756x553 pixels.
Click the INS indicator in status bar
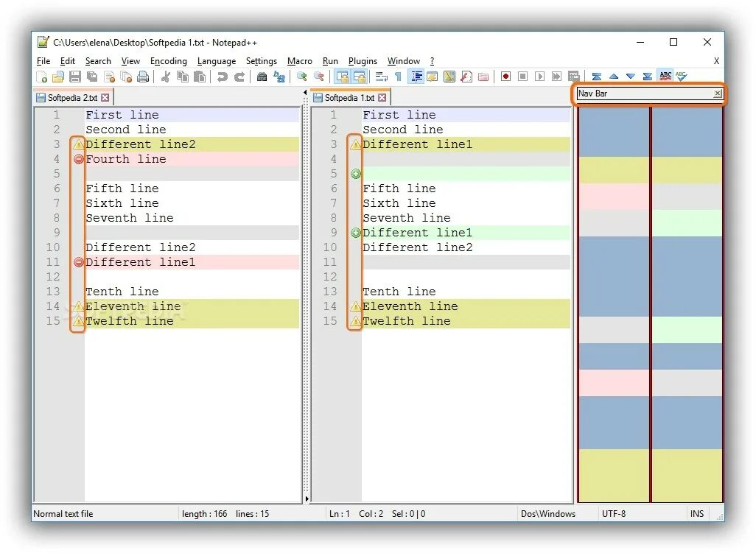697,514
